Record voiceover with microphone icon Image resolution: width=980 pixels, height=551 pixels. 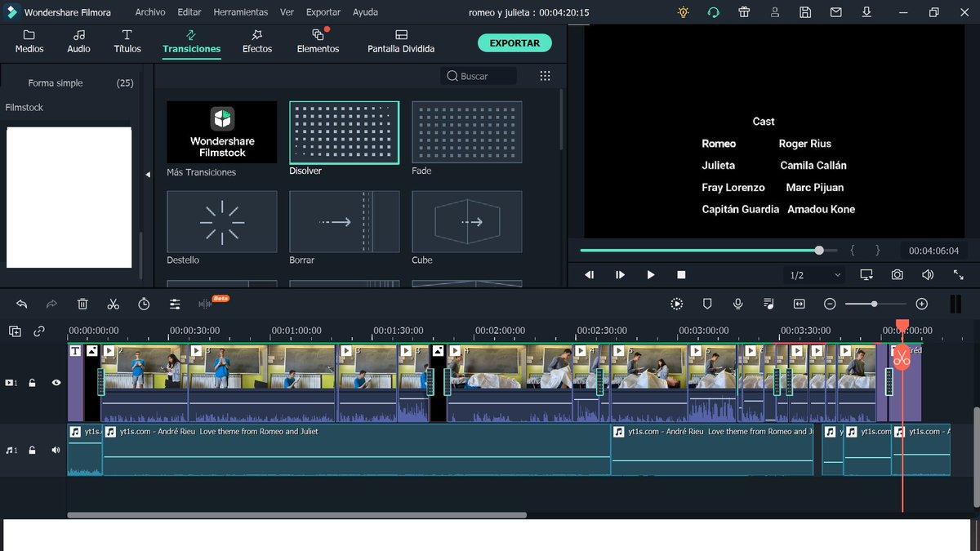[738, 304]
